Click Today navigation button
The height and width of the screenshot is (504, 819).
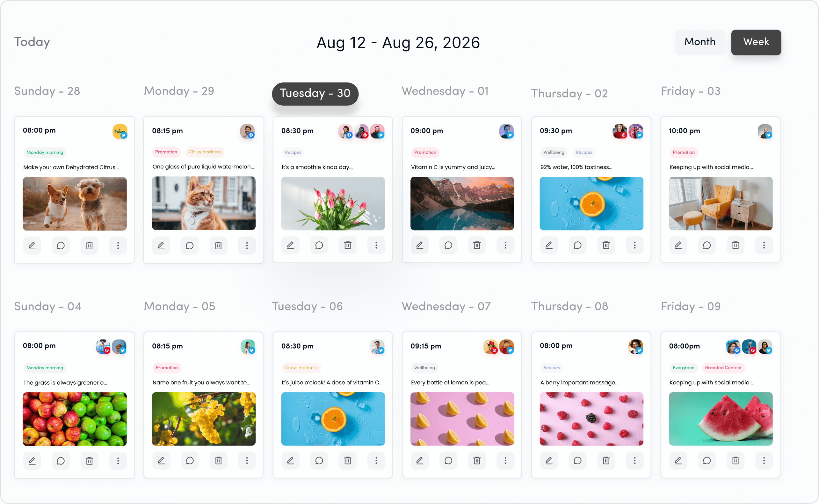(x=32, y=42)
